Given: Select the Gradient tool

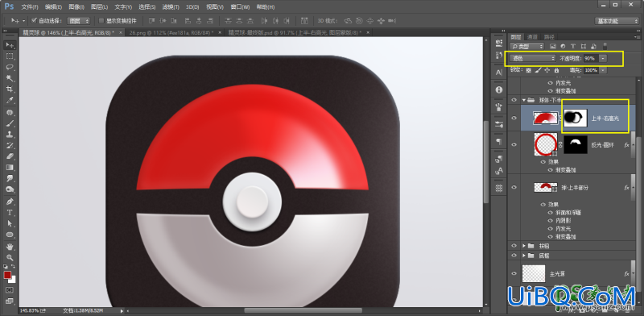Looking at the screenshot, I should pyautogui.click(x=10, y=168).
